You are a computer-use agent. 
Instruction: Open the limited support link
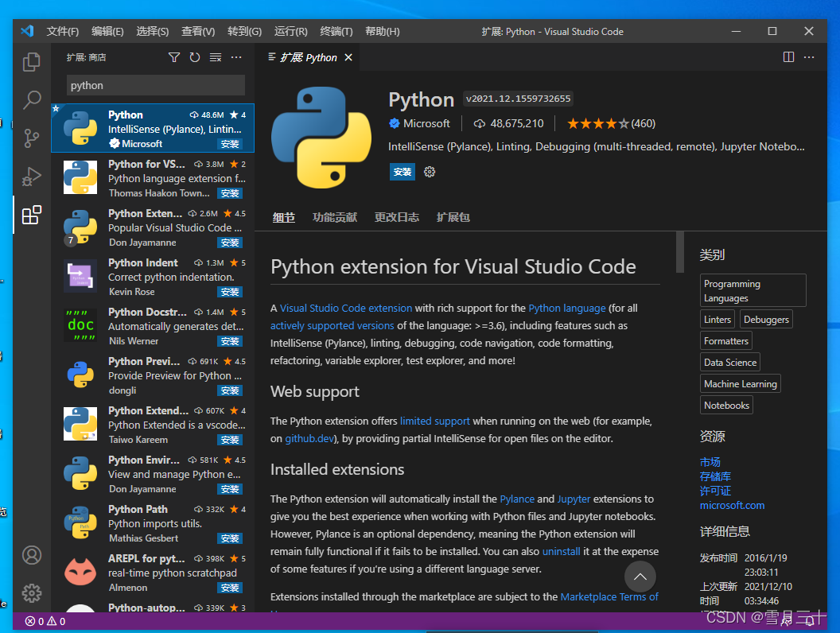click(434, 421)
